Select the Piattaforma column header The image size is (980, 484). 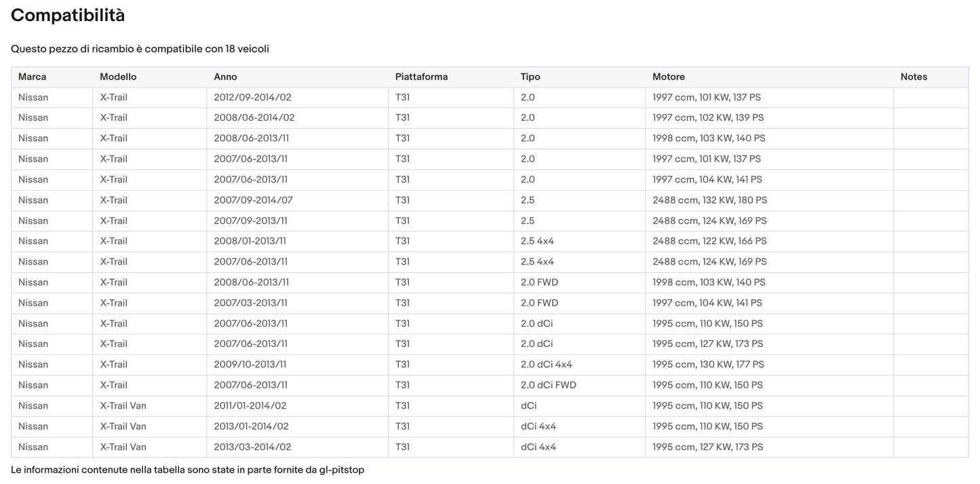pyautogui.click(x=421, y=77)
